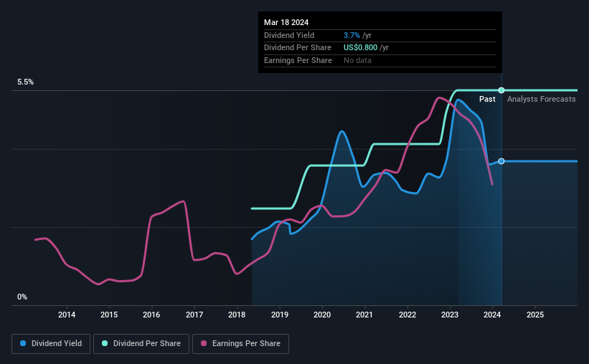This screenshot has height=364, width=589.
Task: Click the 3.7% dividend yield value
Action: (352, 35)
